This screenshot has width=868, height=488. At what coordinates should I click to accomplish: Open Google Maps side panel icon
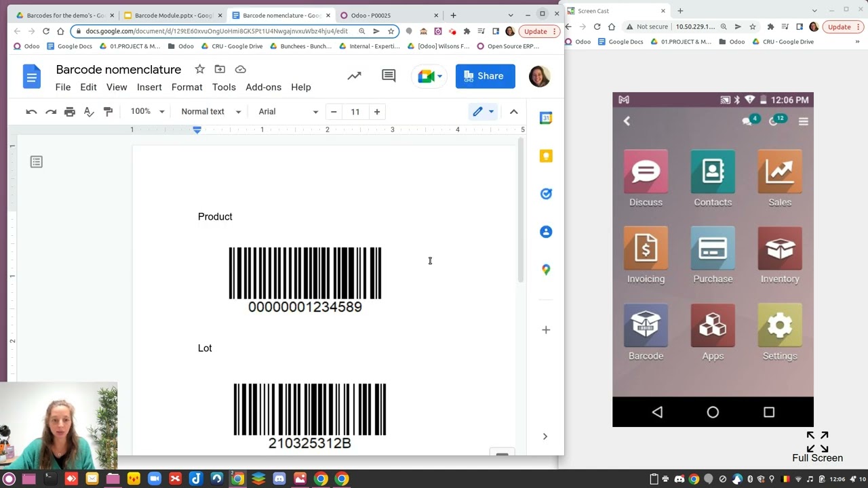[546, 270]
